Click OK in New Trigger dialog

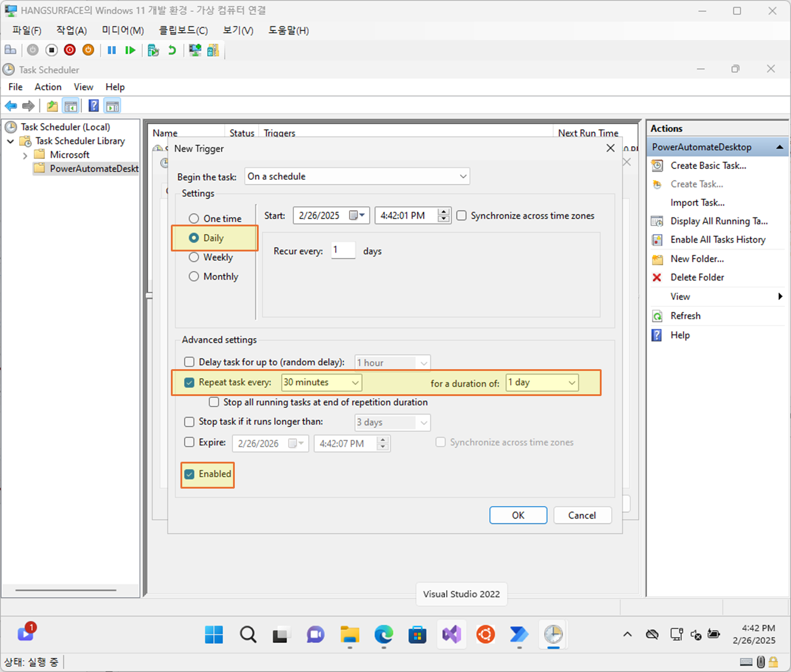pyautogui.click(x=518, y=515)
